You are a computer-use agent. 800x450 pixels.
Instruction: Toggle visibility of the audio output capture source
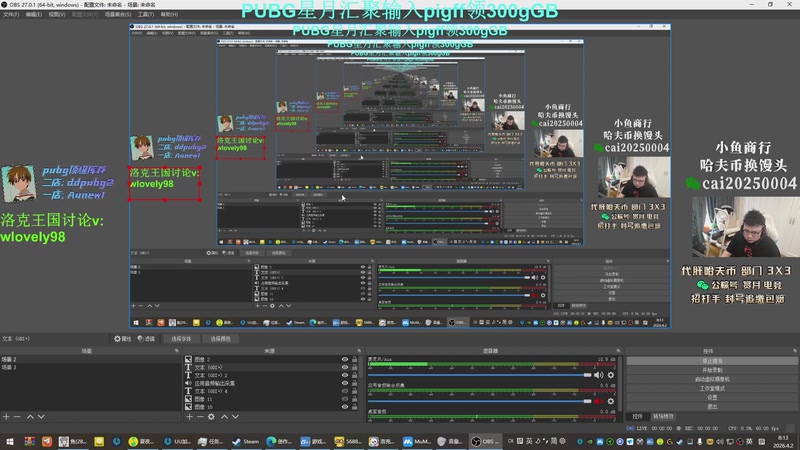[x=345, y=383]
